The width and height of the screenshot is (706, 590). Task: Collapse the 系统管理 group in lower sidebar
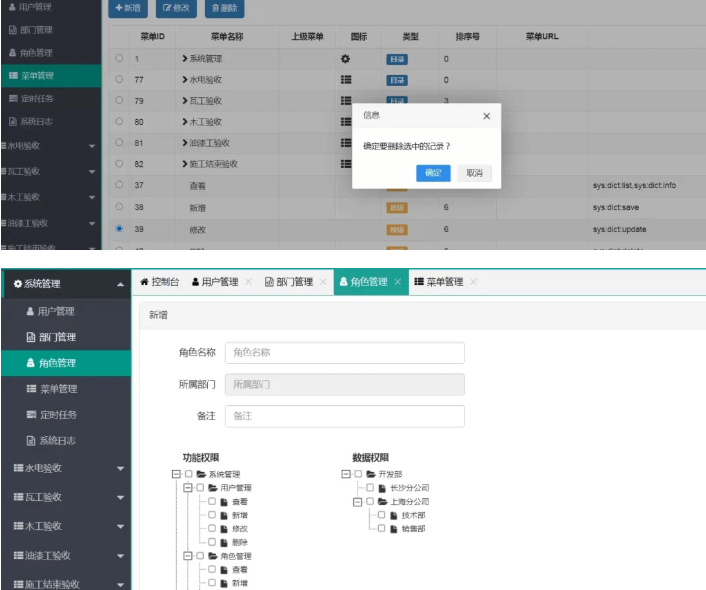(x=66, y=284)
